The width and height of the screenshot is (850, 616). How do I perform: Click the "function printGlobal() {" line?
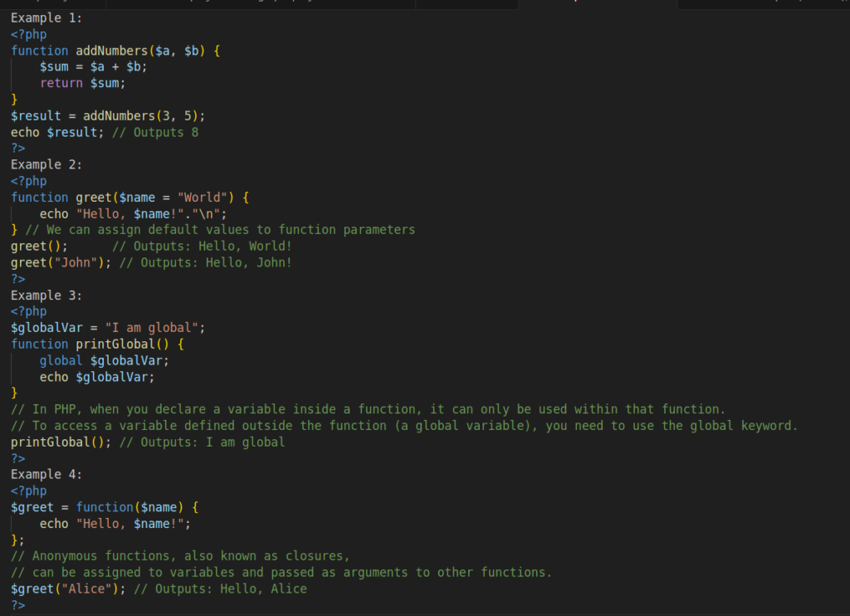tap(98, 345)
